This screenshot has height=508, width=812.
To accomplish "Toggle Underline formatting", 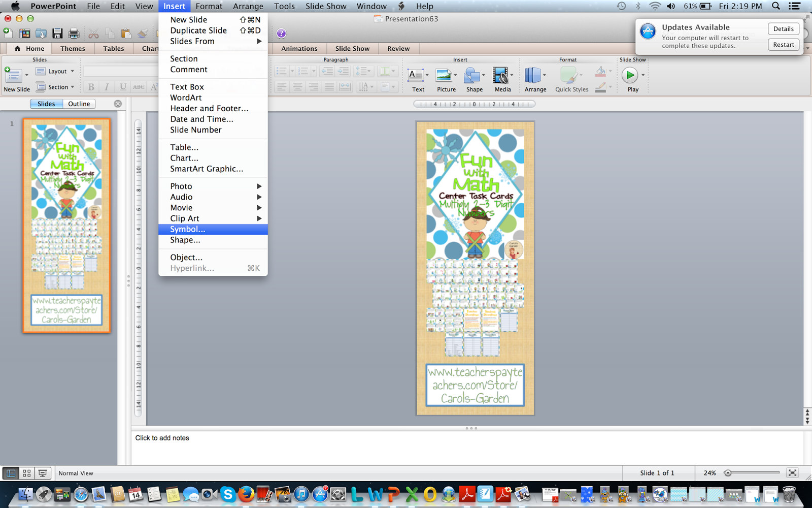I will [x=123, y=87].
